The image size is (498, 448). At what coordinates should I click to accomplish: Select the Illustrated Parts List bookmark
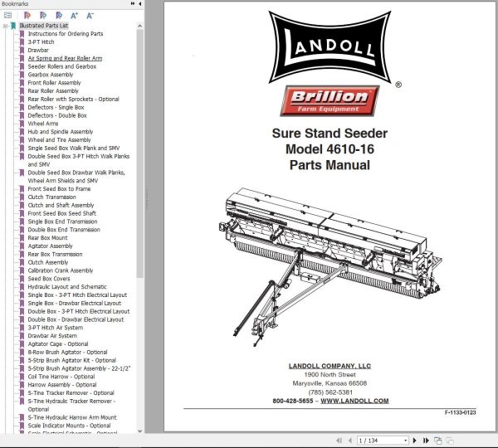click(44, 26)
